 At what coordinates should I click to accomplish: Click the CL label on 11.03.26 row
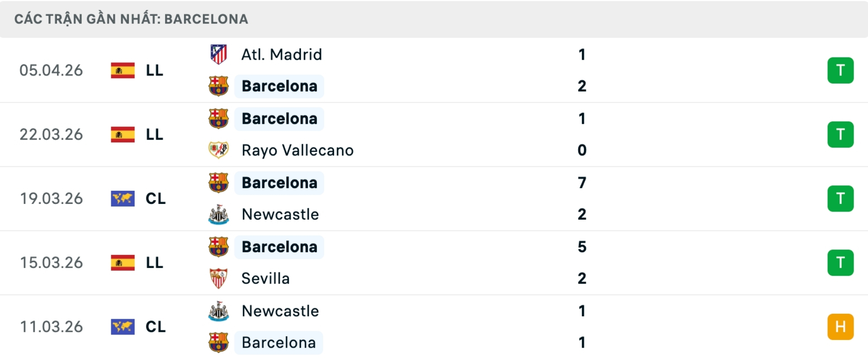156,327
